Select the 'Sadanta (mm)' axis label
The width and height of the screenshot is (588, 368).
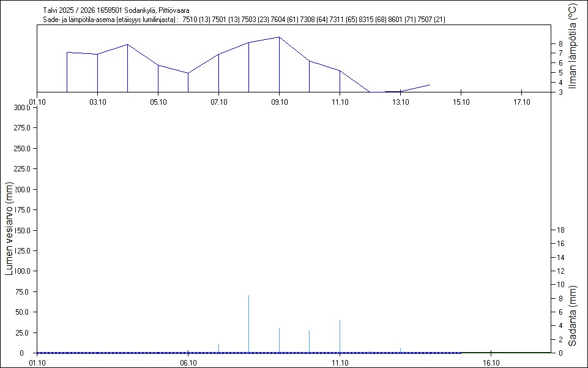pos(573,315)
